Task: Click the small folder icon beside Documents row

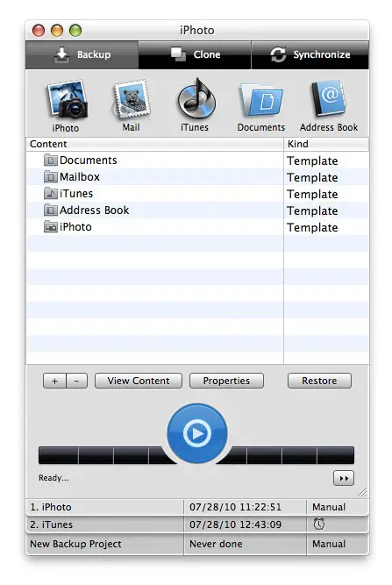Action: (51, 160)
